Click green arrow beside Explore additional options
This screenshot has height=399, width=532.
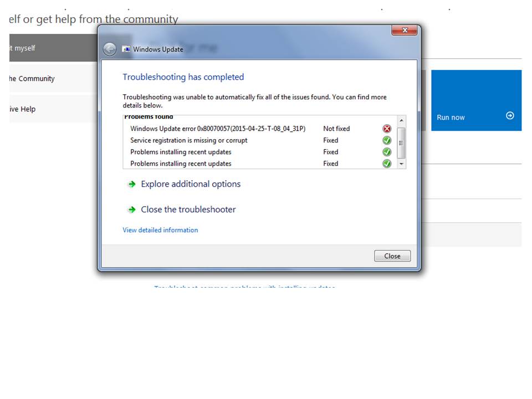132,184
